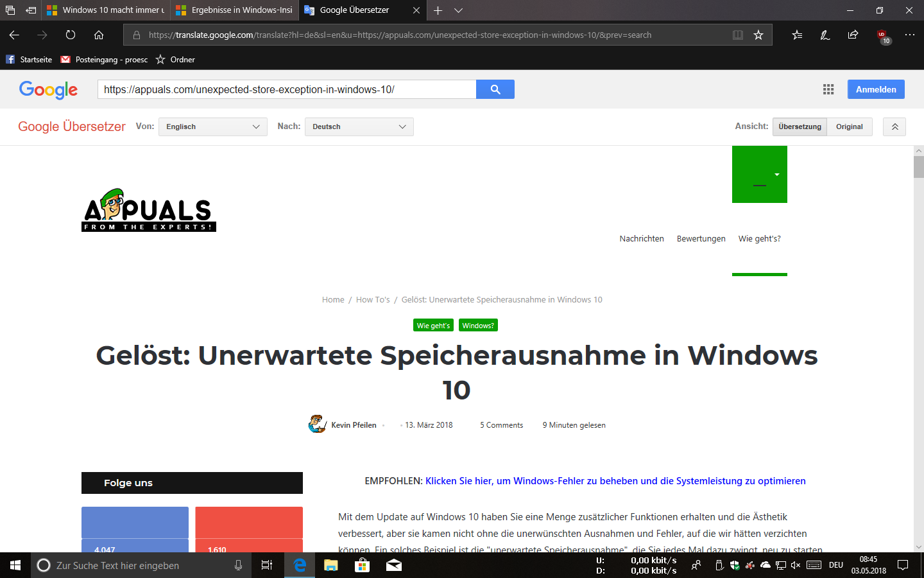This screenshot has width=924, height=578.
Task: Click the blue Google search button
Action: coord(495,89)
